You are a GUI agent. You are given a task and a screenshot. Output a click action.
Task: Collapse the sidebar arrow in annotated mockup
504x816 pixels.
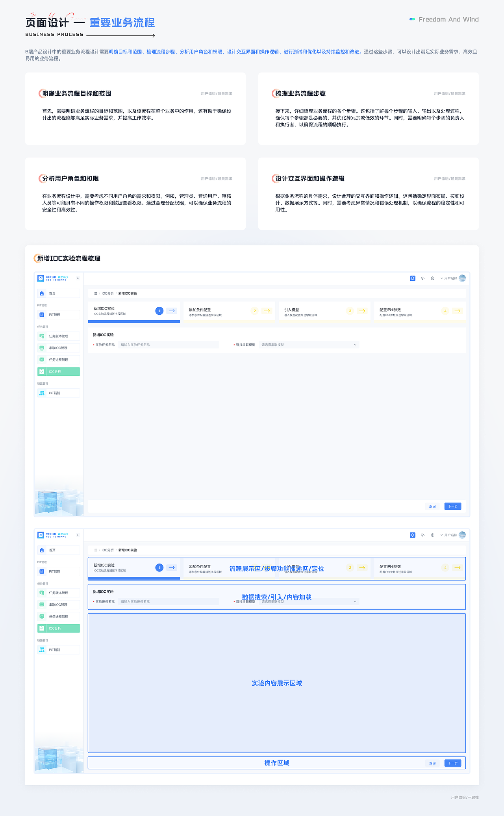pos(78,535)
